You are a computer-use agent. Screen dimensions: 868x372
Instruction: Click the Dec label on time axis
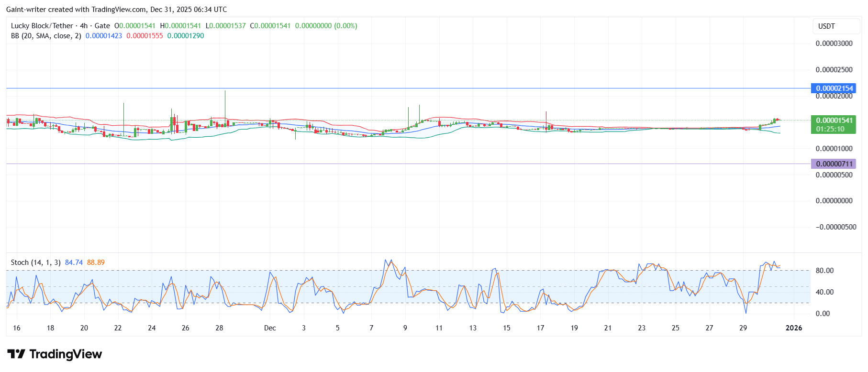pyautogui.click(x=270, y=328)
